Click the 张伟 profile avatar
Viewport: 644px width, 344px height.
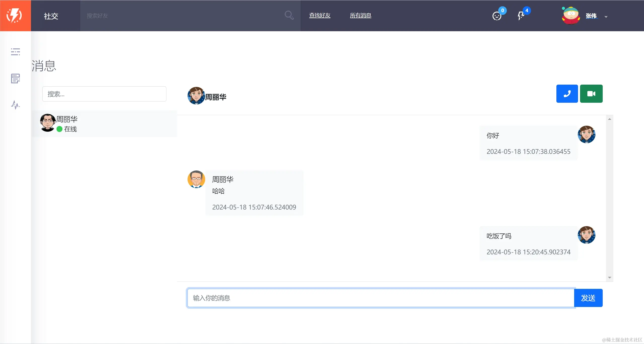click(571, 16)
